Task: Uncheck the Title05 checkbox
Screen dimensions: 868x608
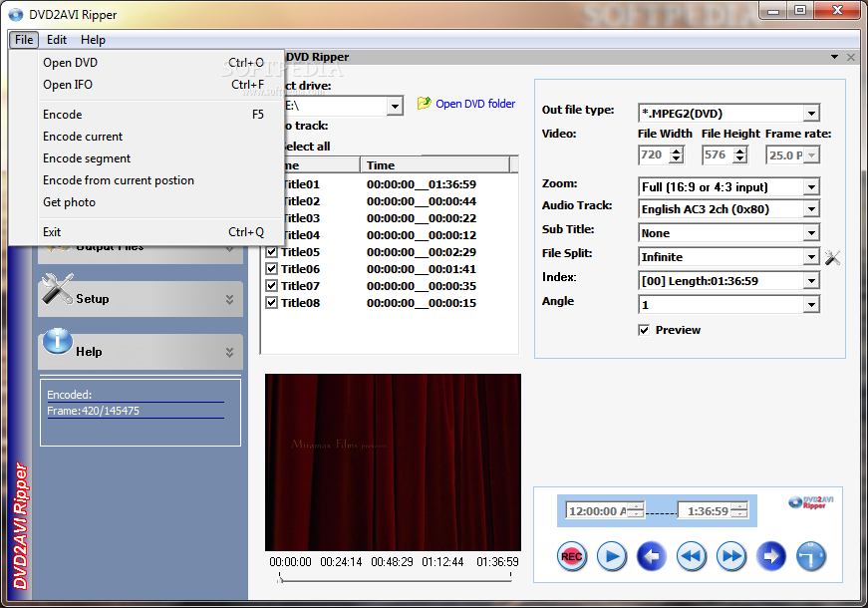Action: point(271,252)
